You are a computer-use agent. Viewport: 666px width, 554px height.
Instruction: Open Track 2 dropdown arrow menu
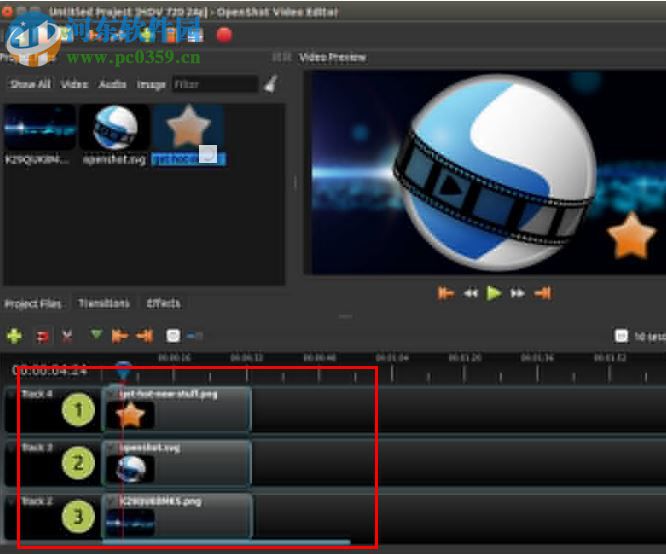pos(11,502)
